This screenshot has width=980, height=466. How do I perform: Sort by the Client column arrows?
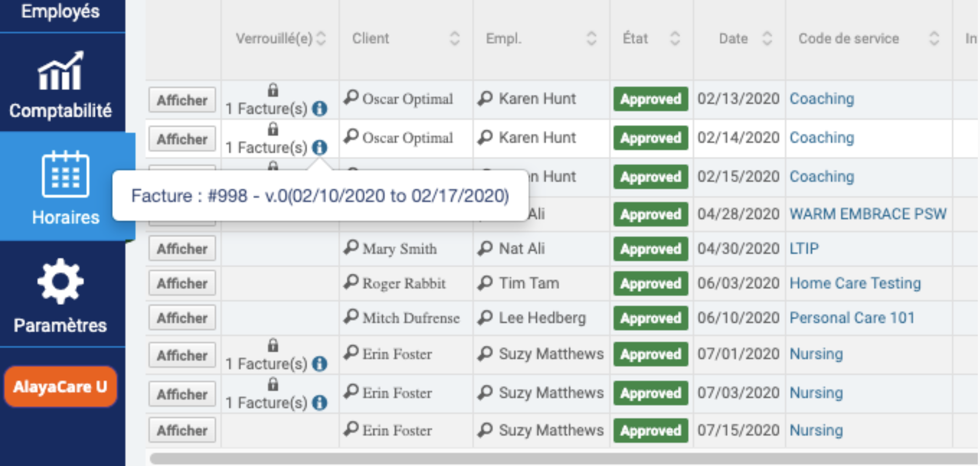[455, 39]
